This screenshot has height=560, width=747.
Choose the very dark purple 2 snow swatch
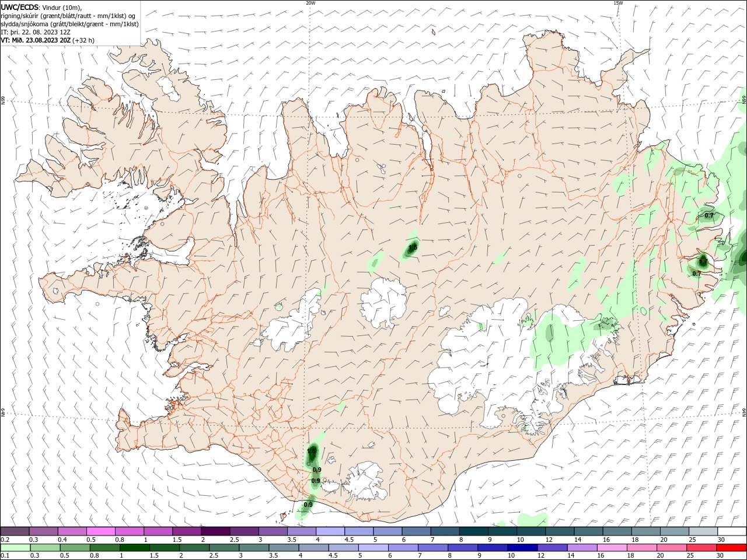tap(215, 531)
